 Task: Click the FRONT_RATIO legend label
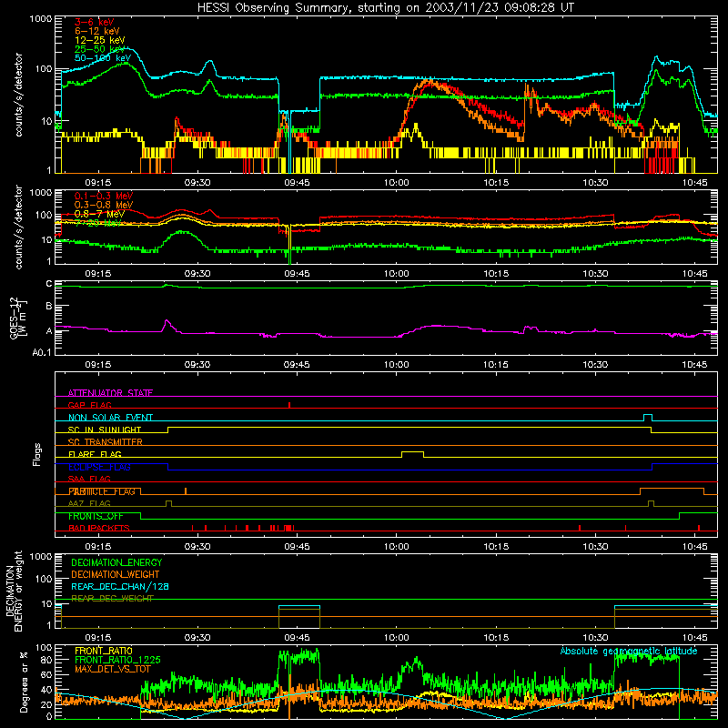pos(104,651)
